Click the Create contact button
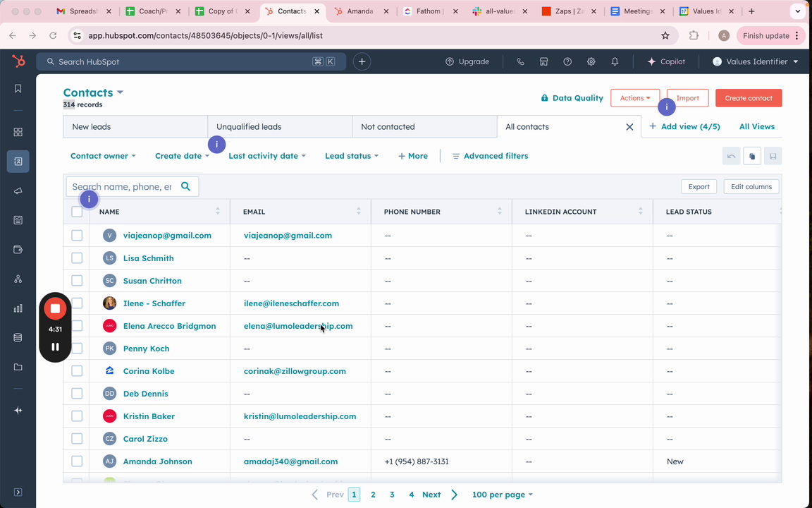812x508 pixels. 748,98
